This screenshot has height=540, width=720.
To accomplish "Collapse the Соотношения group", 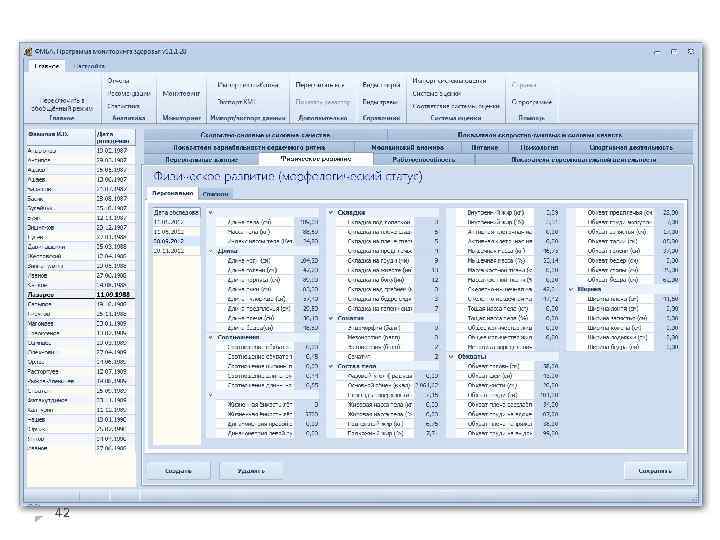I will (210, 337).
